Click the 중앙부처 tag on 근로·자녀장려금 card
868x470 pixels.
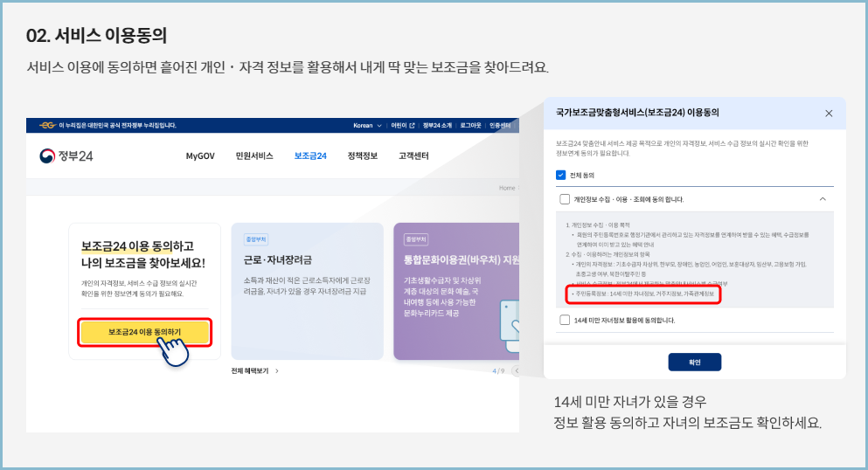[256, 239]
